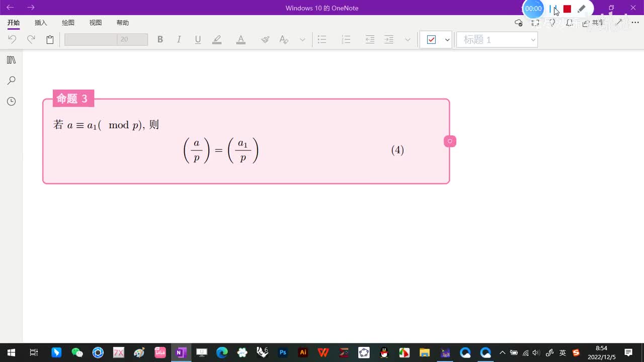Image resolution: width=644 pixels, height=362 pixels.
Task: Click the Forward arrow in the title bar
Action: [x=31, y=8]
